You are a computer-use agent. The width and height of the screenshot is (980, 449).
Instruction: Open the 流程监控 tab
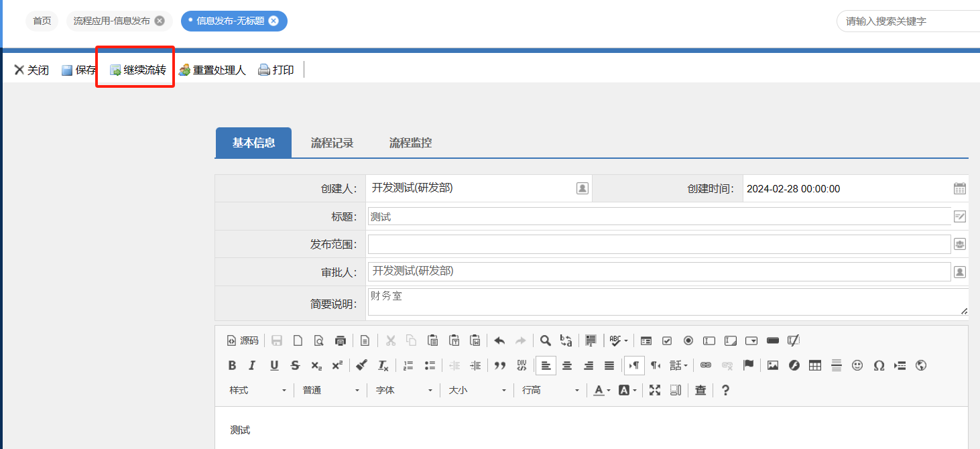click(410, 143)
